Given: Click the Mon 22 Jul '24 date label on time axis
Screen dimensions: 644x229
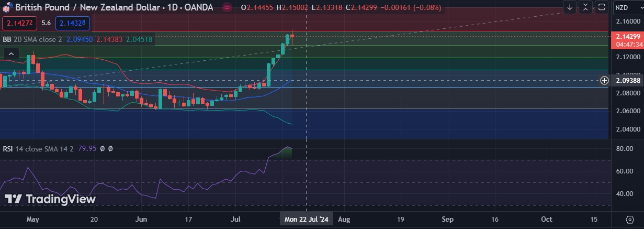Looking at the screenshot, I should click(307, 220).
